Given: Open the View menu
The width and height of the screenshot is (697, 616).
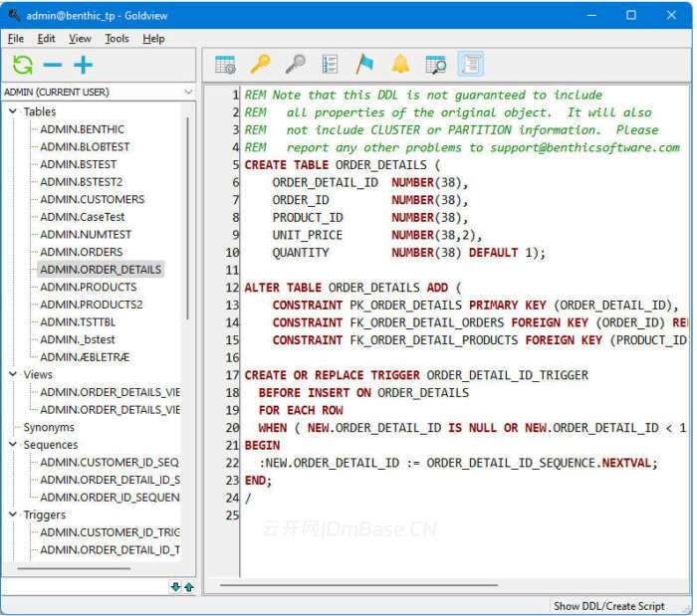Looking at the screenshot, I should pyautogui.click(x=80, y=39).
